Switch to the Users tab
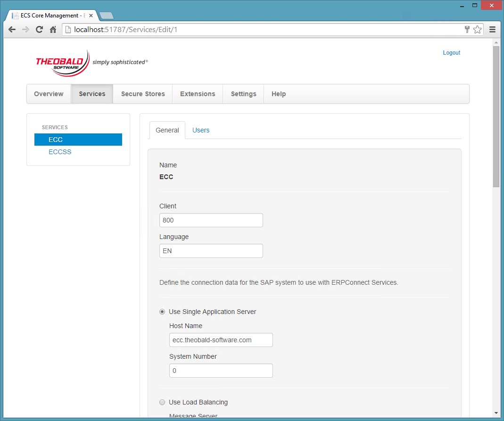The image size is (504, 421). tap(201, 130)
